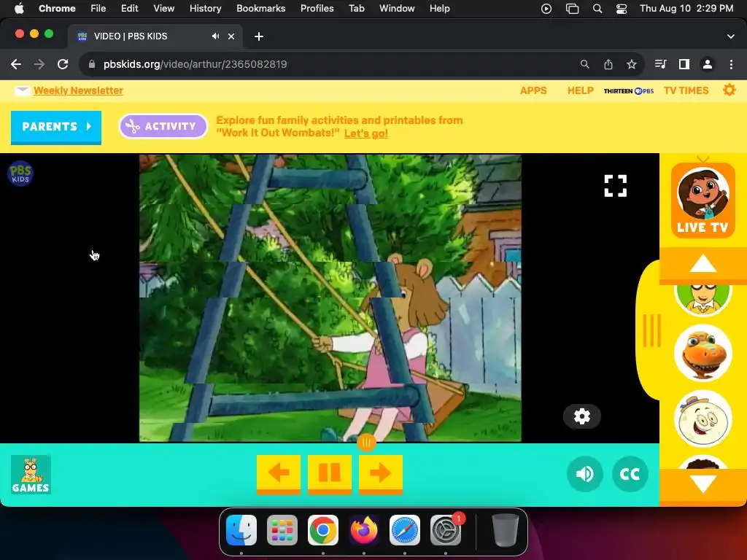Open the Window menu

(397, 8)
